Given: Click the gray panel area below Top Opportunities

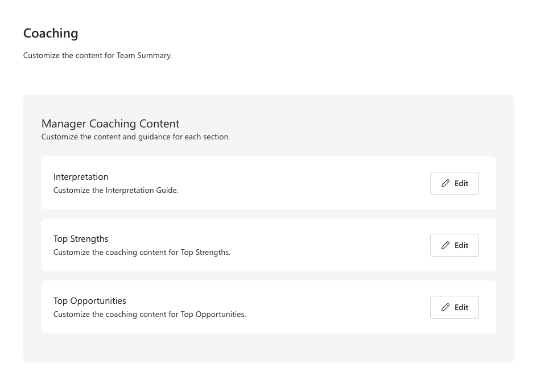Looking at the screenshot, I should [x=269, y=348].
